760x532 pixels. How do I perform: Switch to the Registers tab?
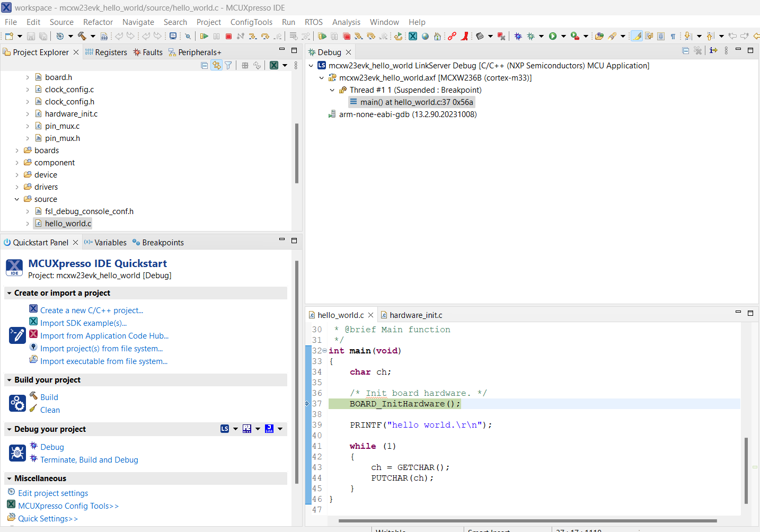tap(106, 52)
